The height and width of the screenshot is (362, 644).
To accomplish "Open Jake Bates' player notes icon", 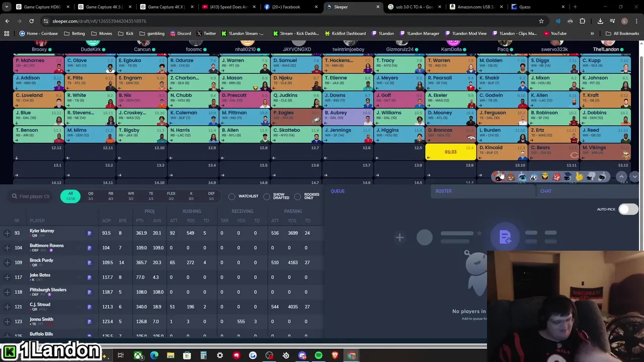I will pos(89,277).
